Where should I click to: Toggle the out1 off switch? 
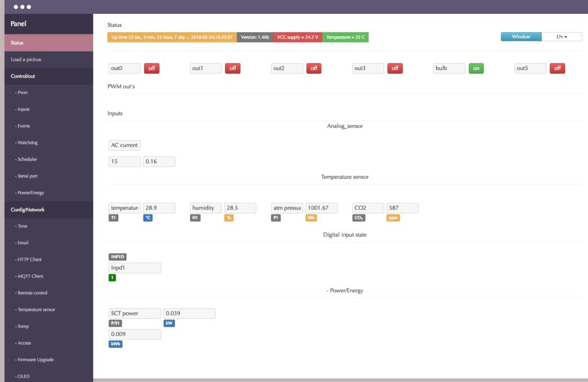tap(233, 68)
